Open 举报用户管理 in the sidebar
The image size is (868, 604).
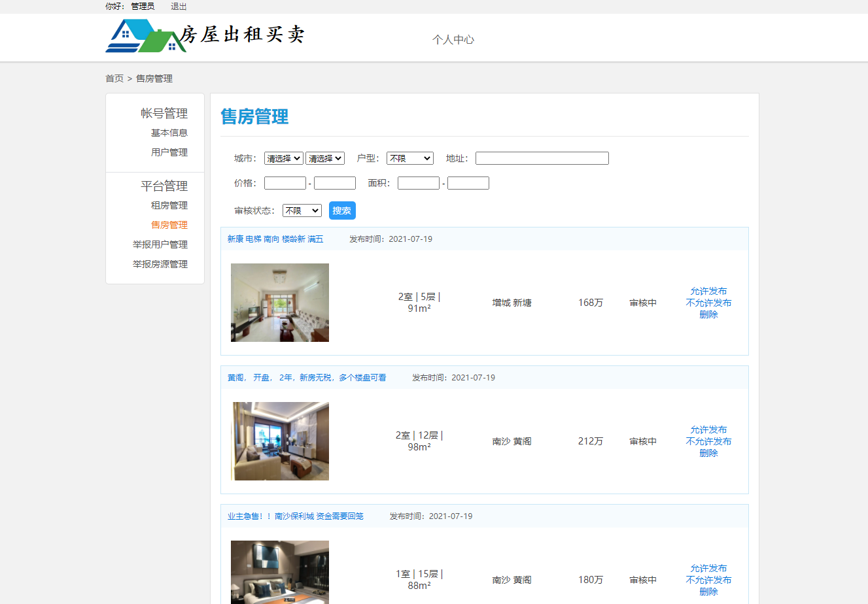(x=167, y=244)
